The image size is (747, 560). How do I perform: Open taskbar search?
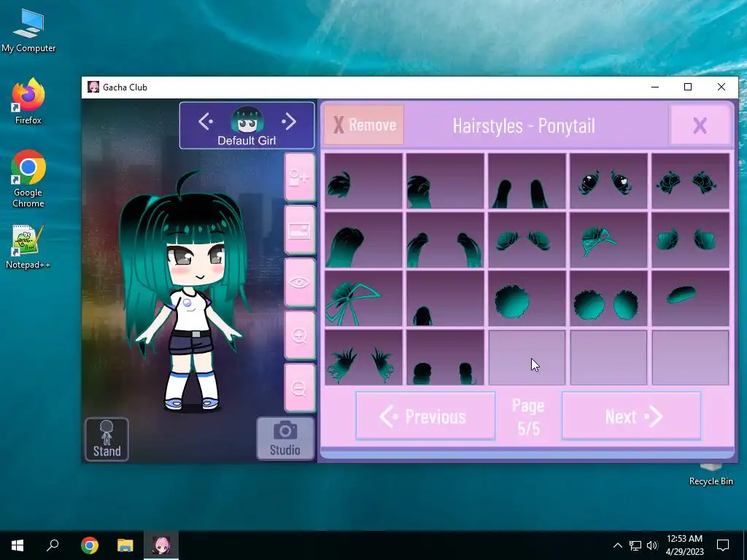coord(53,545)
